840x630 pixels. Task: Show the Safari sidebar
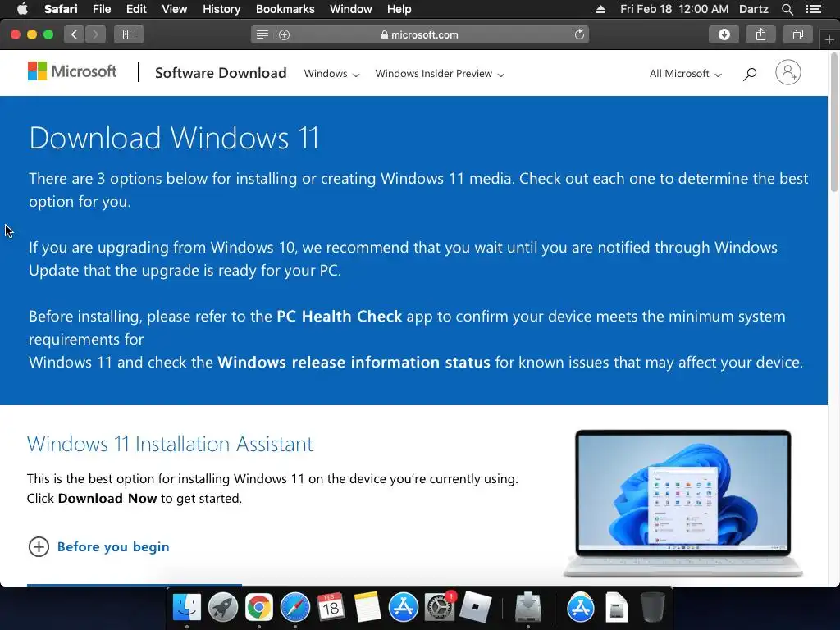[129, 34]
